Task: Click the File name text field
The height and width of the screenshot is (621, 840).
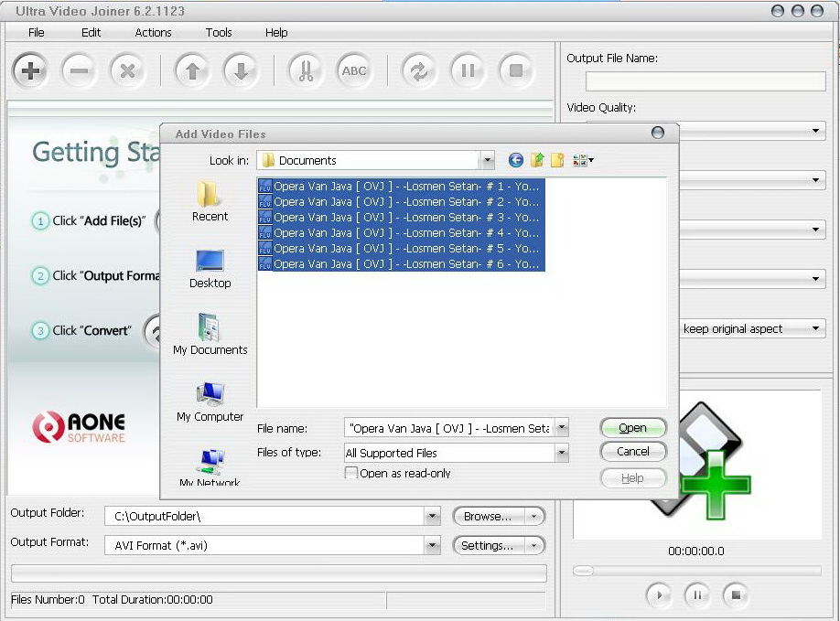Action: (x=449, y=428)
